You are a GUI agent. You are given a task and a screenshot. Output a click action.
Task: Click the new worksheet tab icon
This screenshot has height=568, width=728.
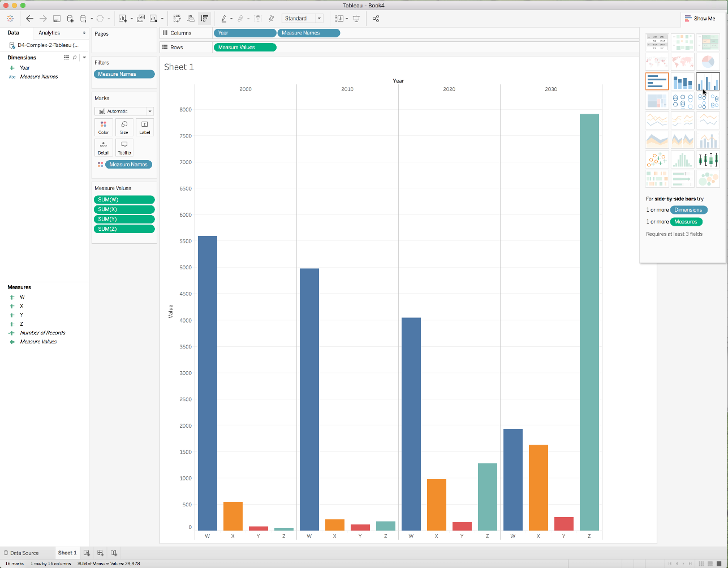click(x=87, y=553)
